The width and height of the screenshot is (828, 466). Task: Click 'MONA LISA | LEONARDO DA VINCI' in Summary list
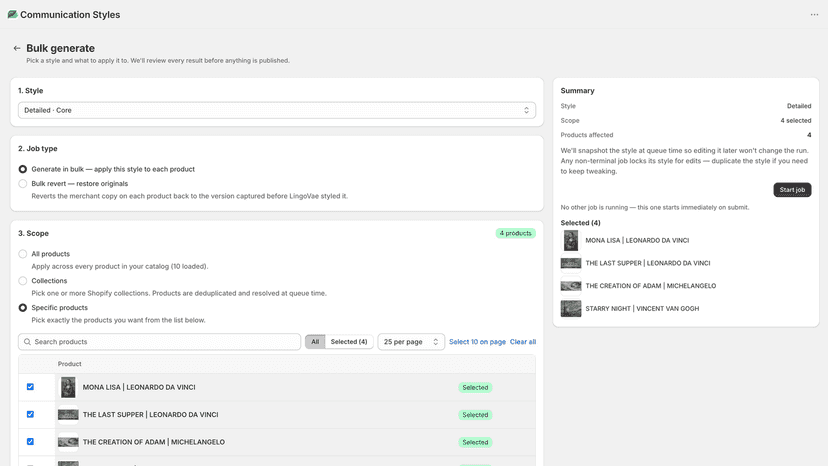[x=637, y=240]
